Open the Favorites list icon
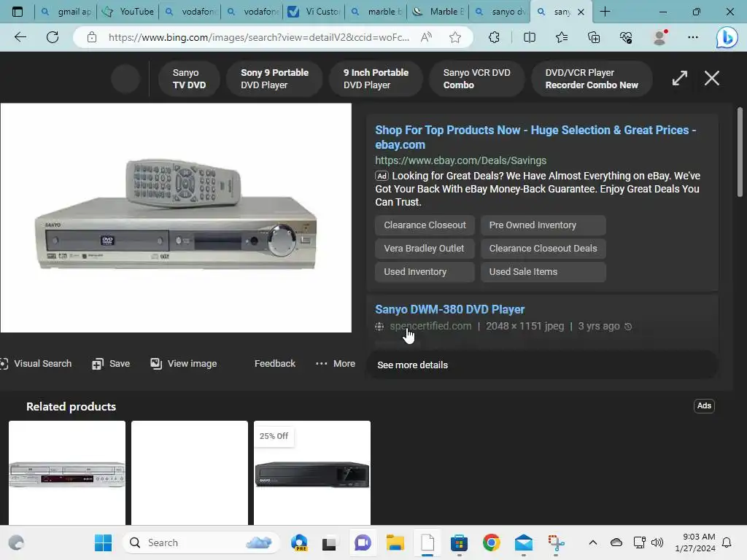The image size is (747, 560). click(x=562, y=37)
